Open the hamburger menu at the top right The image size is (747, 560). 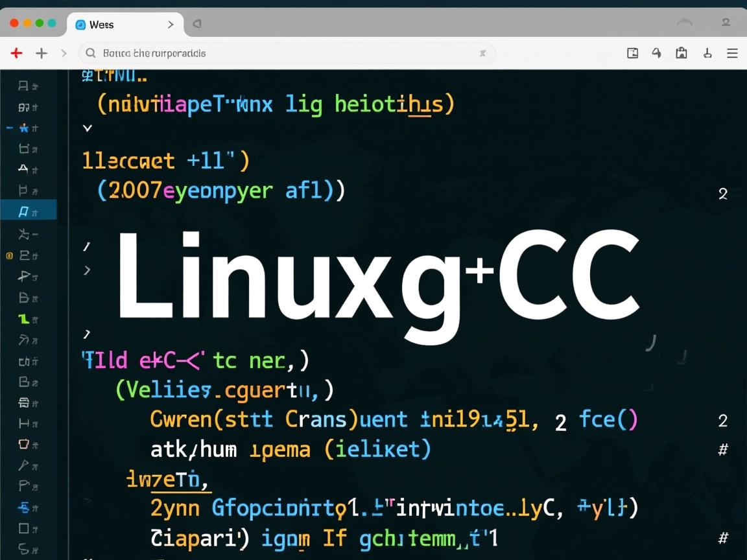(x=731, y=53)
